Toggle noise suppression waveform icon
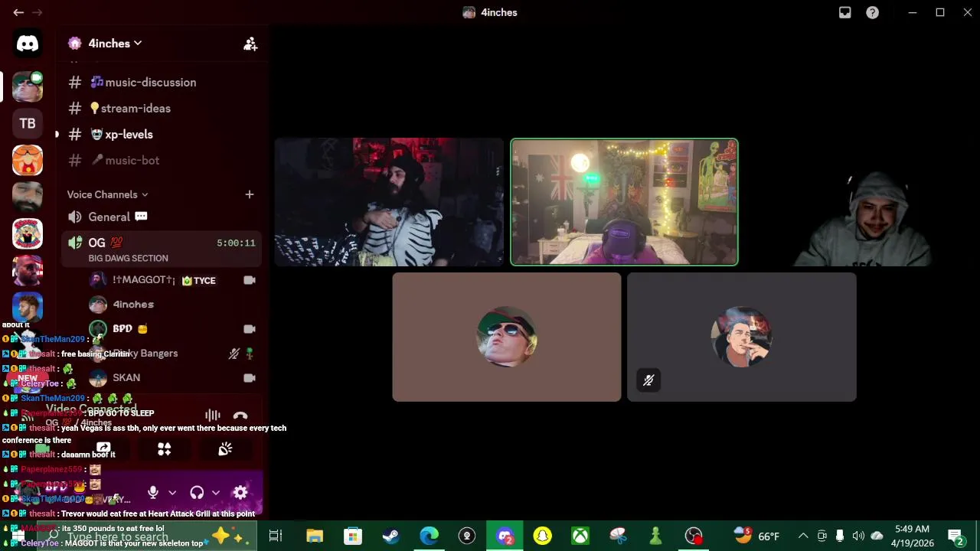The image size is (980, 551). 212,416
